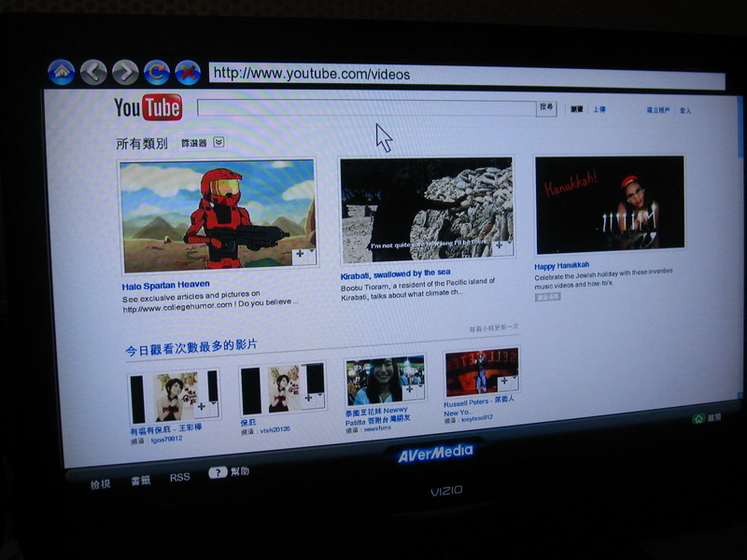Click the URL address bar
This screenshot has height=560, width=747.
pyautogui.click(x=467, y=77)
